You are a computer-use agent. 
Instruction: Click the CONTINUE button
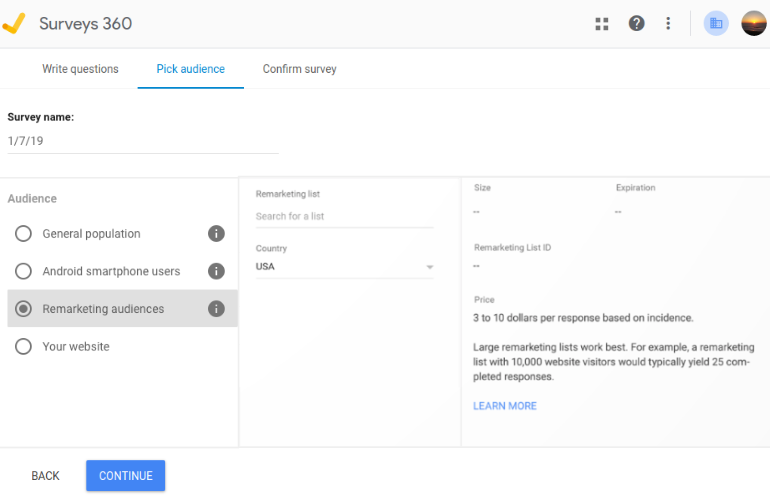(126, 475)
